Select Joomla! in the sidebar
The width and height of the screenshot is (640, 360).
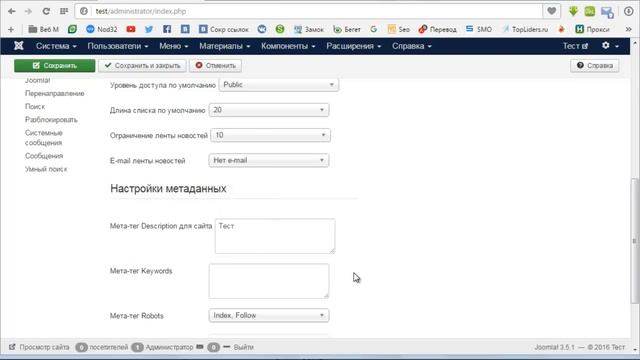coord(38,80)
